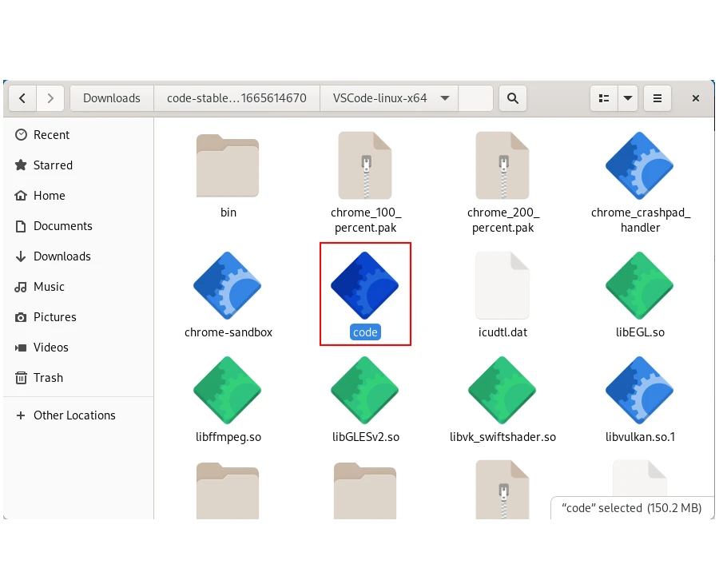Select code-stable path bar segment

(x=236, y=98)
